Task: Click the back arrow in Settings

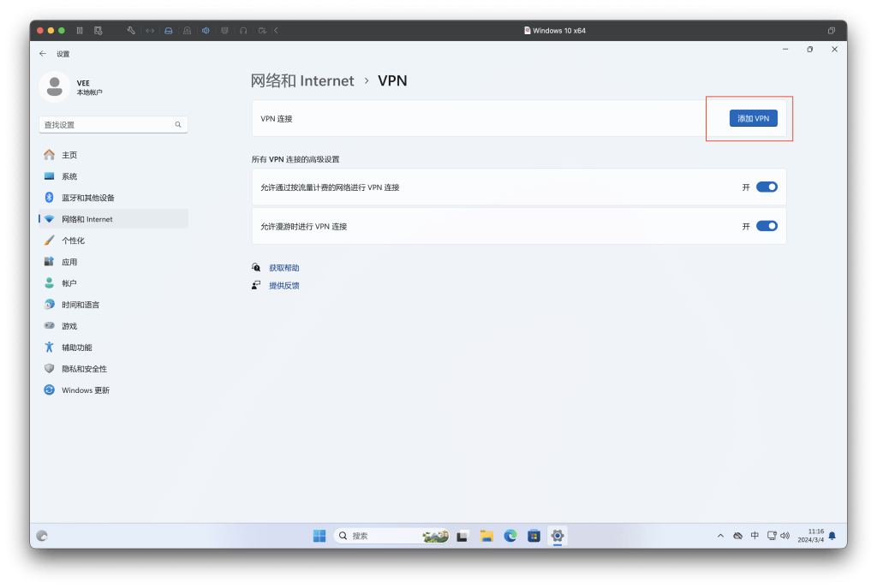Action: tap(42, 53)
